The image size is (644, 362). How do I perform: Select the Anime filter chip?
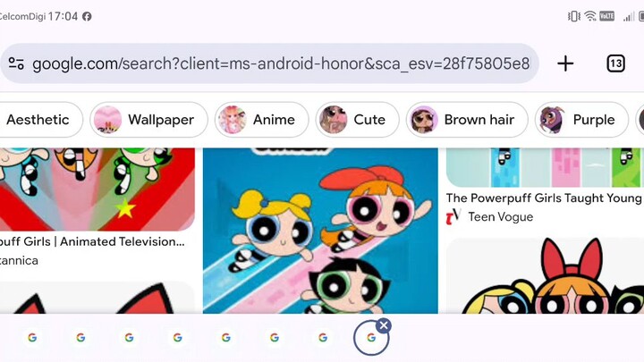click(x=261, y=120)
